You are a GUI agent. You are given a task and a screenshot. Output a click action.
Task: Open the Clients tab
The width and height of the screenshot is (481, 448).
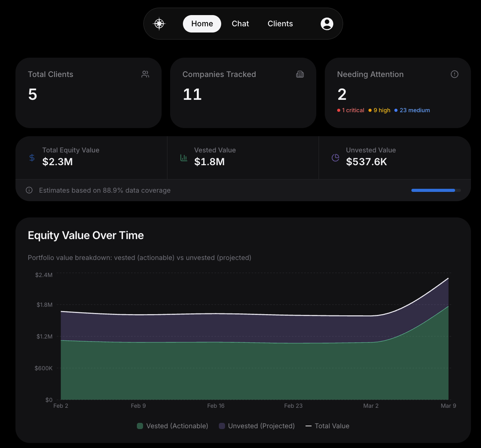coord(280,24)
